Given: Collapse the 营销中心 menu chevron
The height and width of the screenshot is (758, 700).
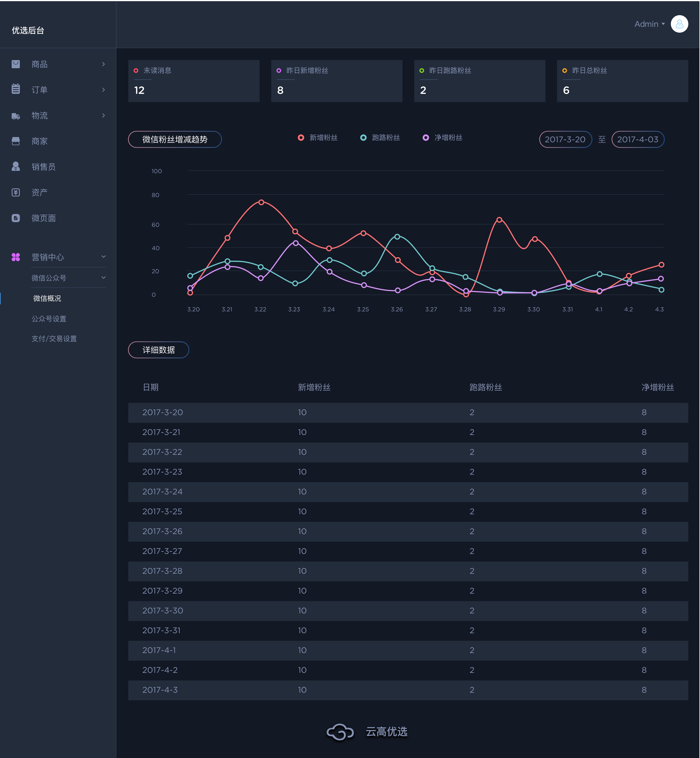Looking at the screenshot, I should coord(103,256).
